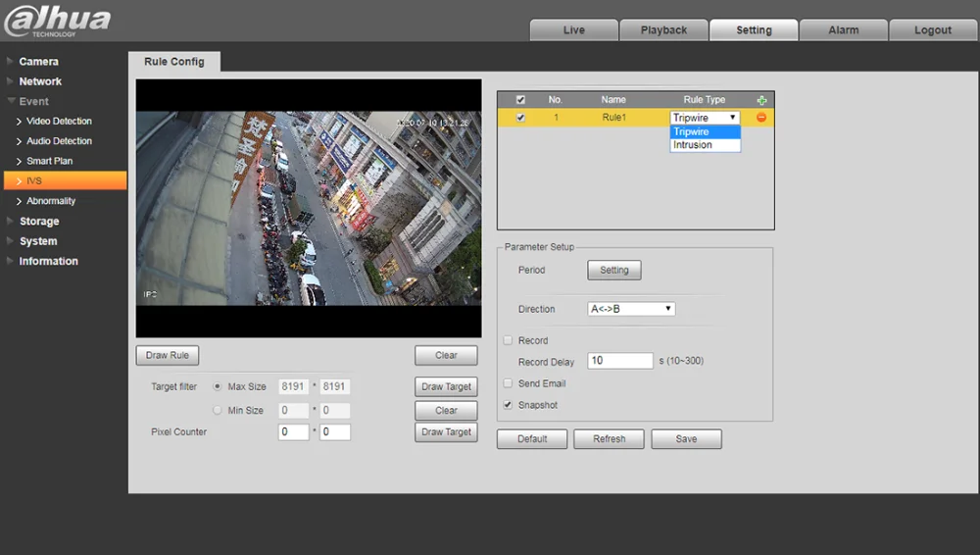Select the Min Size radio button

click(218, 411)
